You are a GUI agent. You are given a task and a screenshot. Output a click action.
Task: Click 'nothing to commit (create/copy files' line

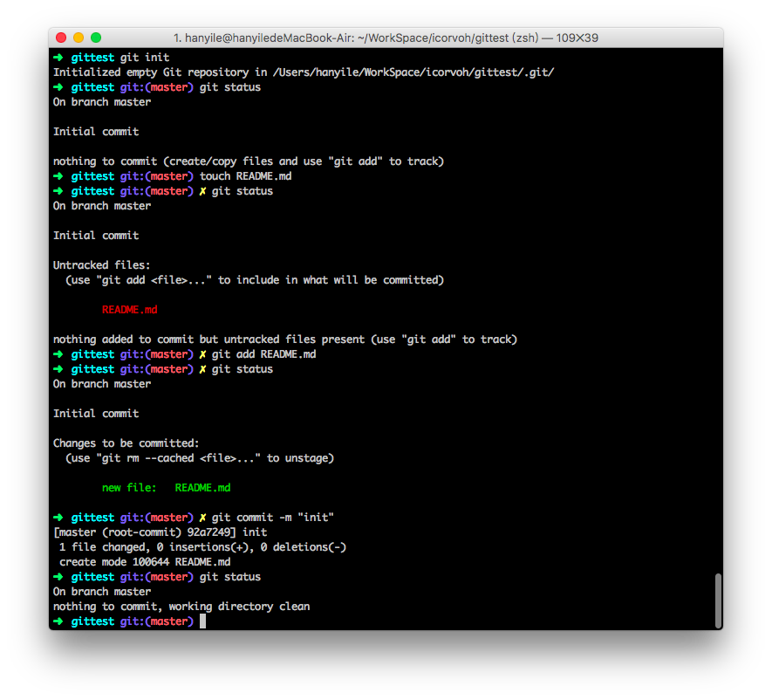(x=249, y=161)
